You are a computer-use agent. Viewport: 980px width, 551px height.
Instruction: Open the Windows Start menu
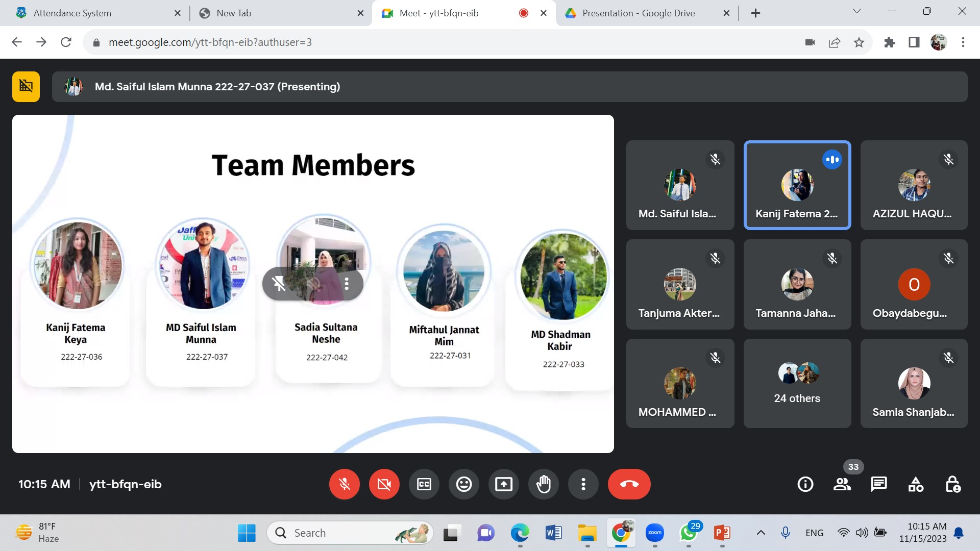247,533
